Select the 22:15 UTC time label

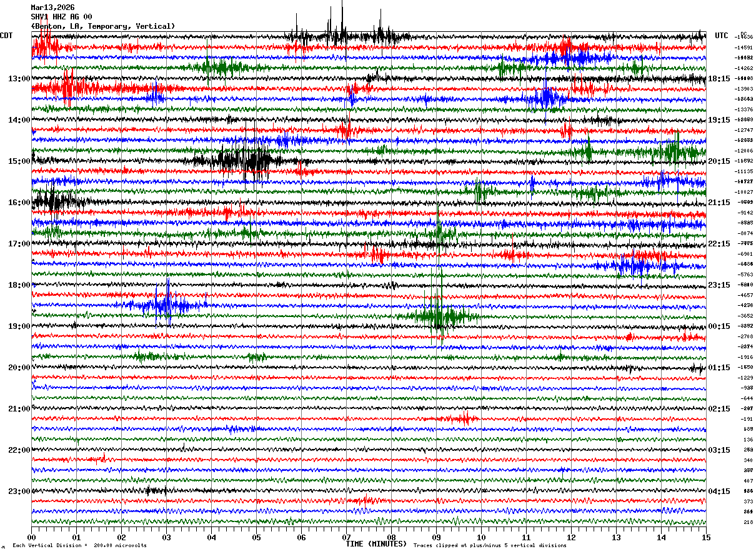(719, 244)
